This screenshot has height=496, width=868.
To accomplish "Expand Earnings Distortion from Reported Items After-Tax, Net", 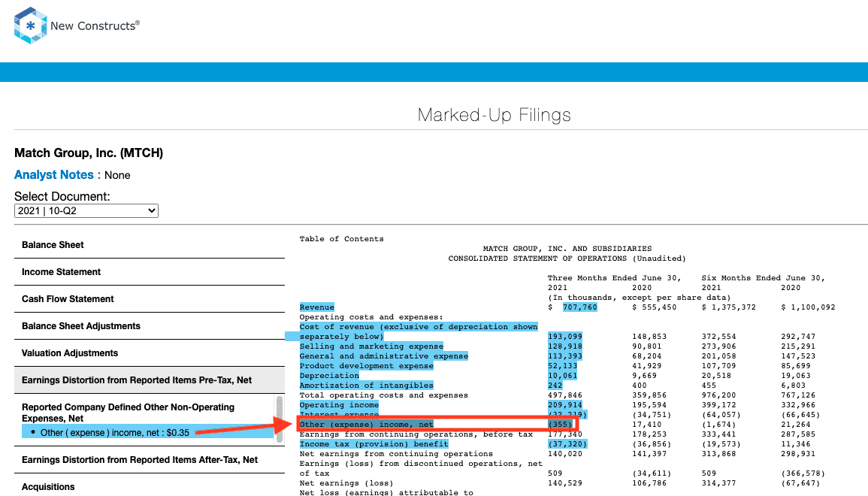I will point(150,460).
